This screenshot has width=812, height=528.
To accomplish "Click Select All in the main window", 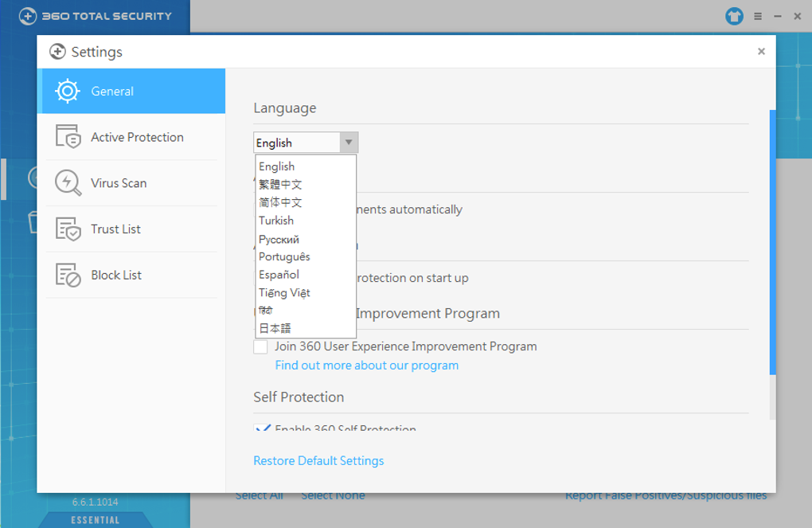I will tap(260, 496).
